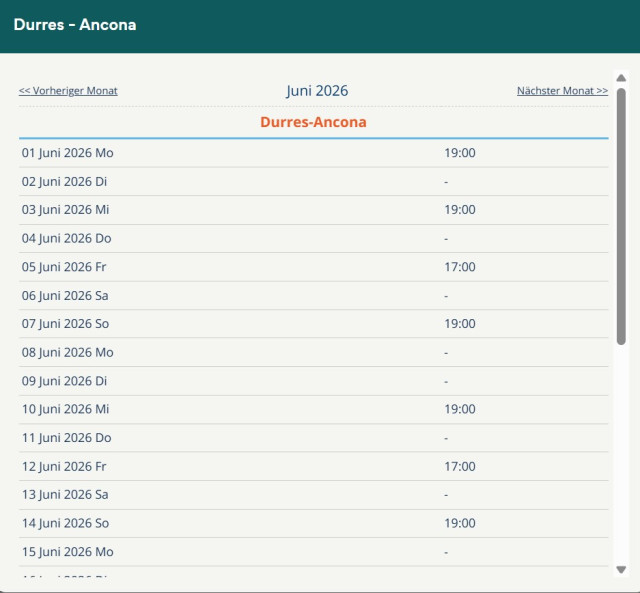Click the Durres-Ancona column header
640x593 pixels.
(313, 122)
